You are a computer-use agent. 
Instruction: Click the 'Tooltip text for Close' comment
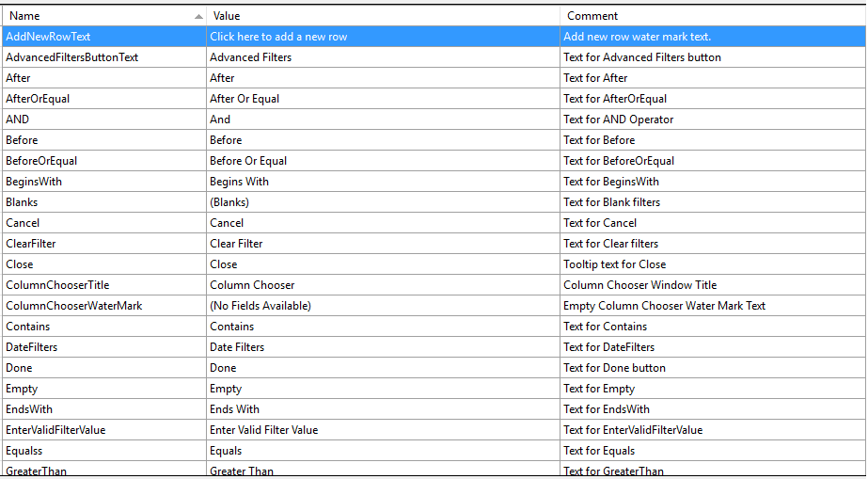pos(615,264)
